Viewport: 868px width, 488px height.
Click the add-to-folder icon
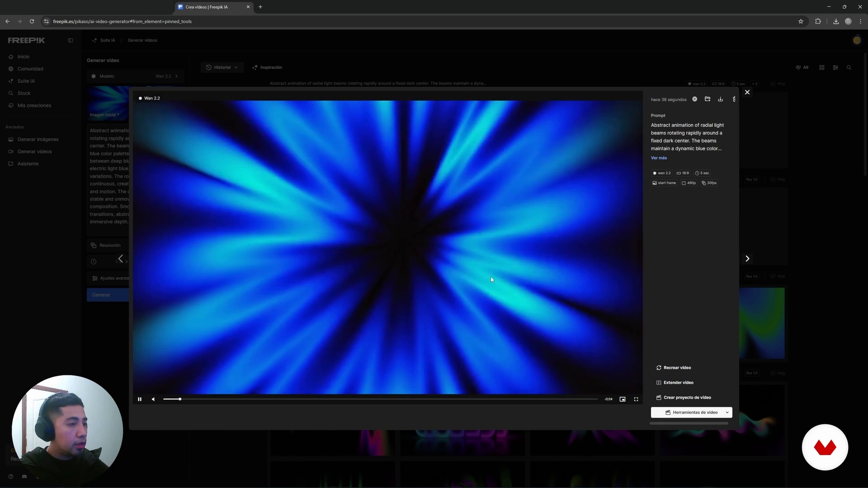(708, 99)
